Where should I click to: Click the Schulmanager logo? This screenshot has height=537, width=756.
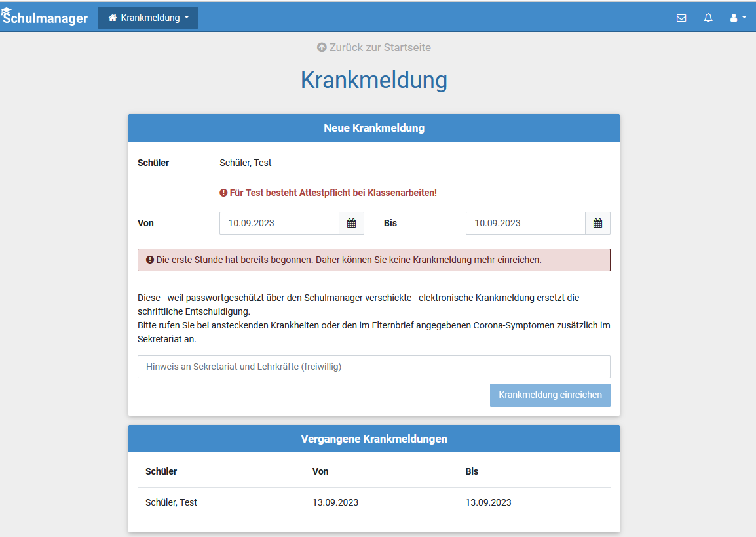click(x=45, y=18)
